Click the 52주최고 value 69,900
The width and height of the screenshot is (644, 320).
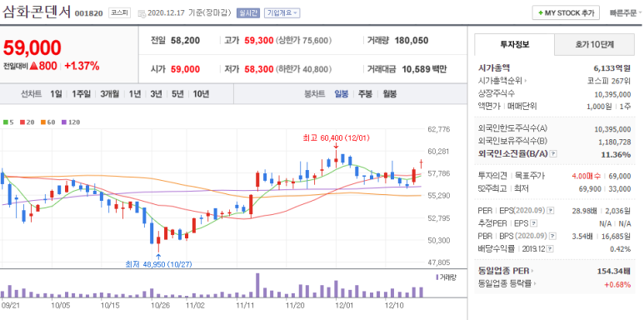[590, 188]
